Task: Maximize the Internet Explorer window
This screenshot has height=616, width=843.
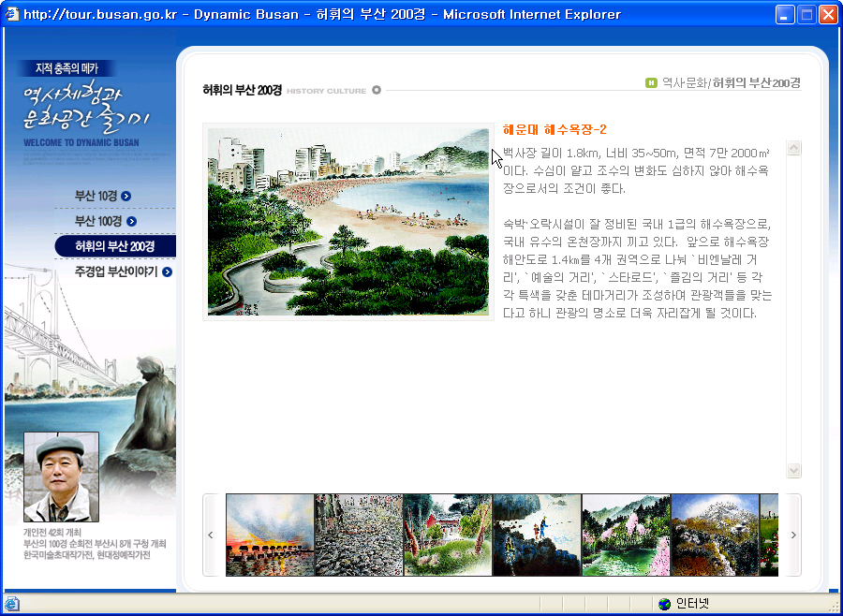Action: (806, 15)
